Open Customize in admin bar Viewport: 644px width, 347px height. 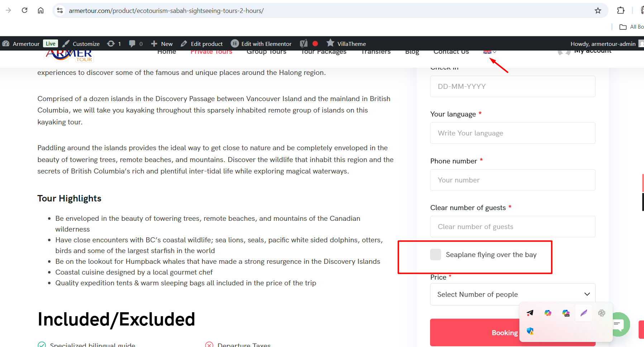tap(81, 44)
